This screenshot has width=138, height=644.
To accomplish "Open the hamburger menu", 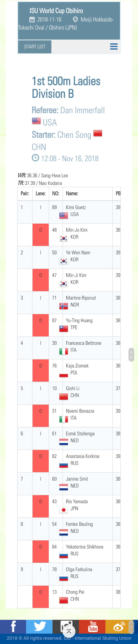I will (114, 46).
